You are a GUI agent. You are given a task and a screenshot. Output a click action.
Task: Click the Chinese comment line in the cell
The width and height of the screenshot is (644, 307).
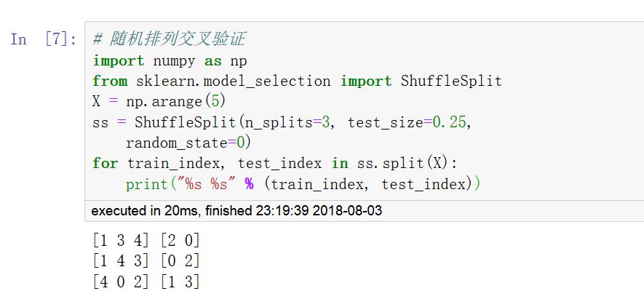tap(174, 39)
